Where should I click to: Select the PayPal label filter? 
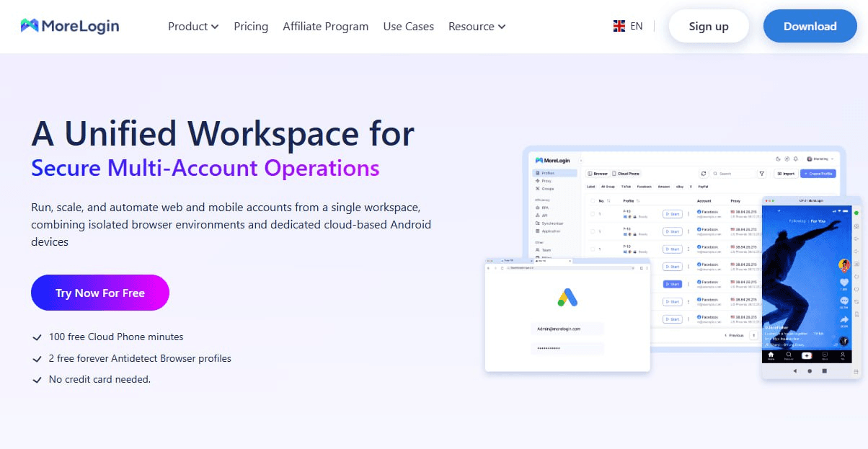click(703, 187)
